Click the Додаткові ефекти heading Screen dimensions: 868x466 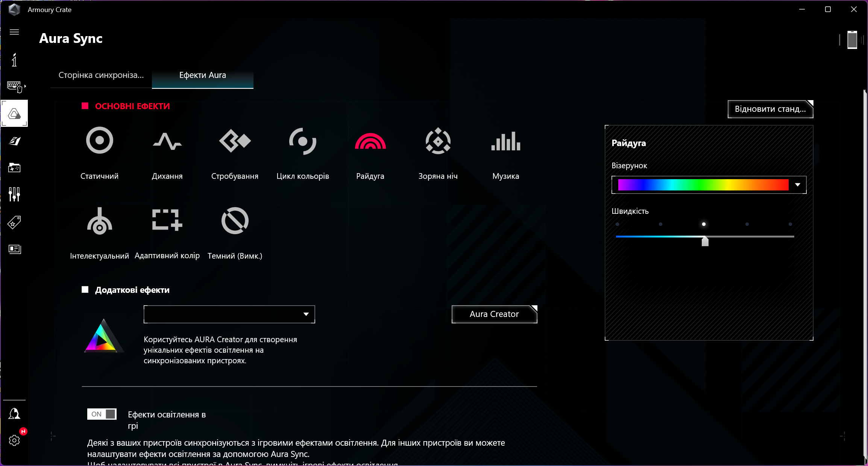[132, 290]
